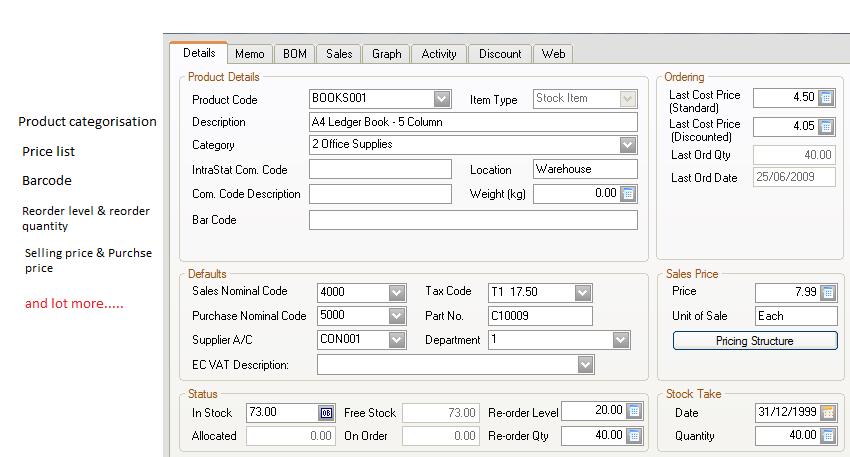Click the In Stock opening balance icon
The image size is (850, 457).
coord(326,413)
